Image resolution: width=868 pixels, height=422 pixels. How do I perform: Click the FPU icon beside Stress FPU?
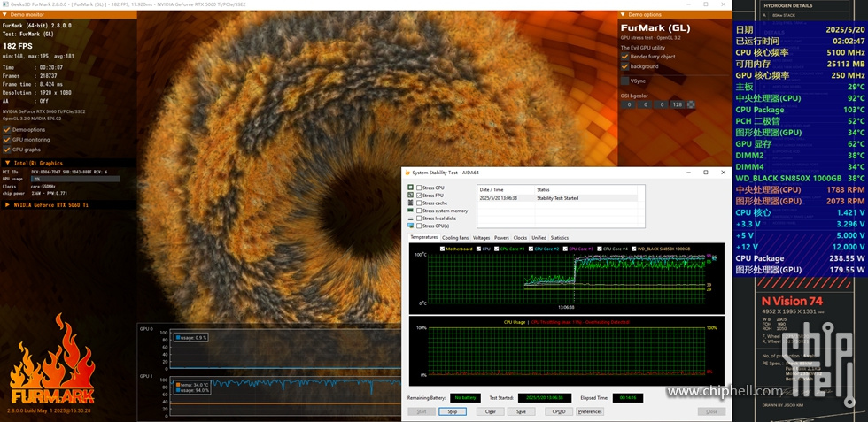click(410, 196)
